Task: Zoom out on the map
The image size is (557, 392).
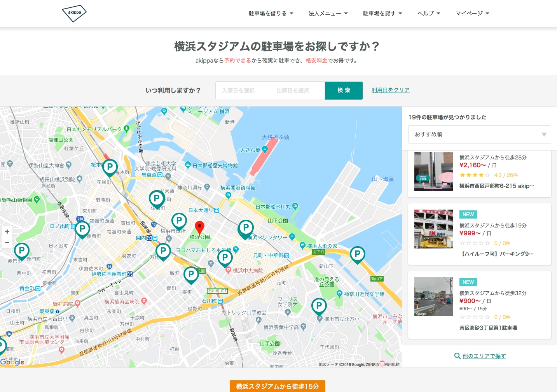Action: pos(7,242)
